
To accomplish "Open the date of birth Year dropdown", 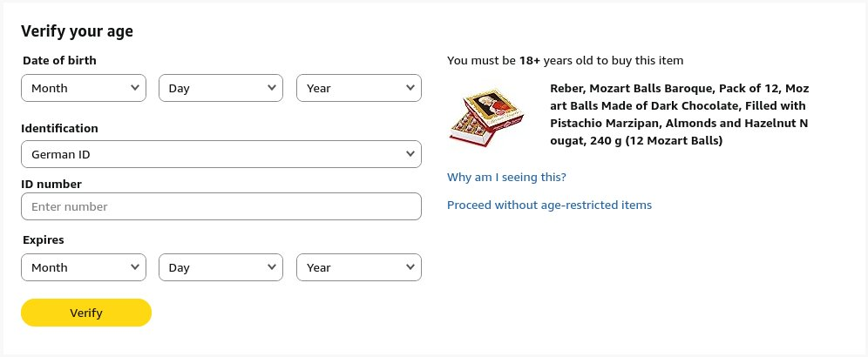I will 358,88.
